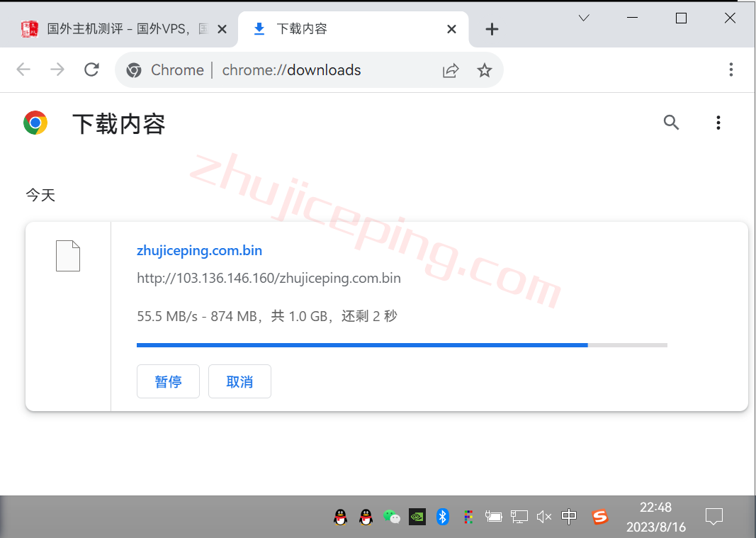This screenshot has width=756, height=538.
Task: Open Chrome three-dot main menu
Action: (731, 70)
